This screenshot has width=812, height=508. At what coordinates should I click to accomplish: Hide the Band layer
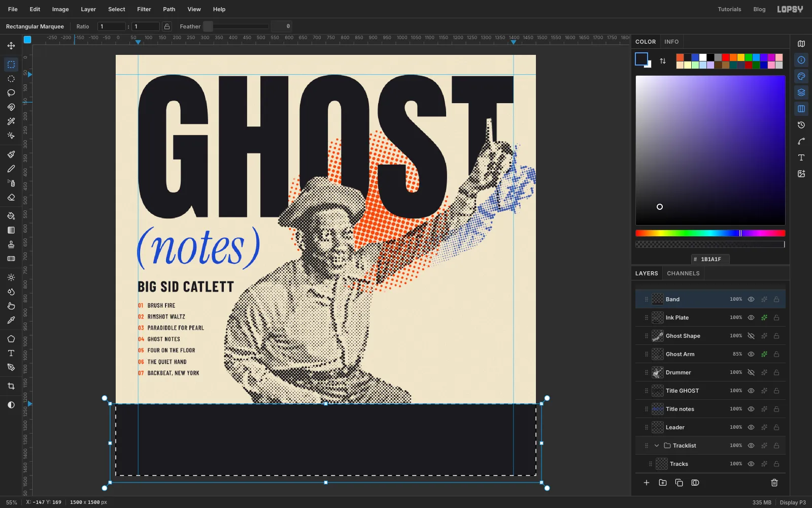click(751, 299)
